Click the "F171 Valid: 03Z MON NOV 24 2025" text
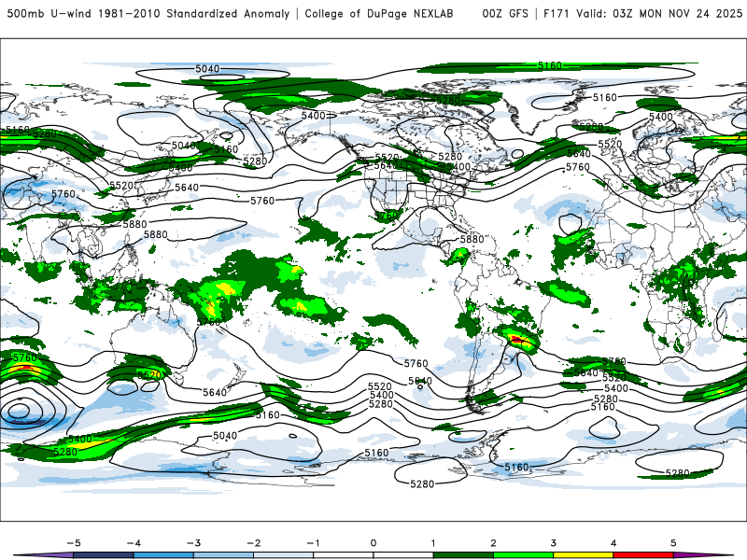 click(x=642, y=14)
